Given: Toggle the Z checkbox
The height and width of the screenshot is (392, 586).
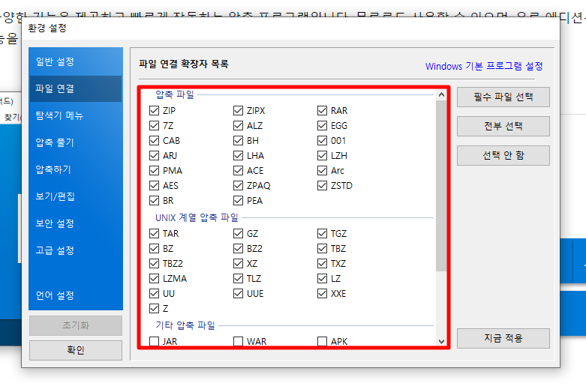Looking at the screenshot, I should [154, 308].
